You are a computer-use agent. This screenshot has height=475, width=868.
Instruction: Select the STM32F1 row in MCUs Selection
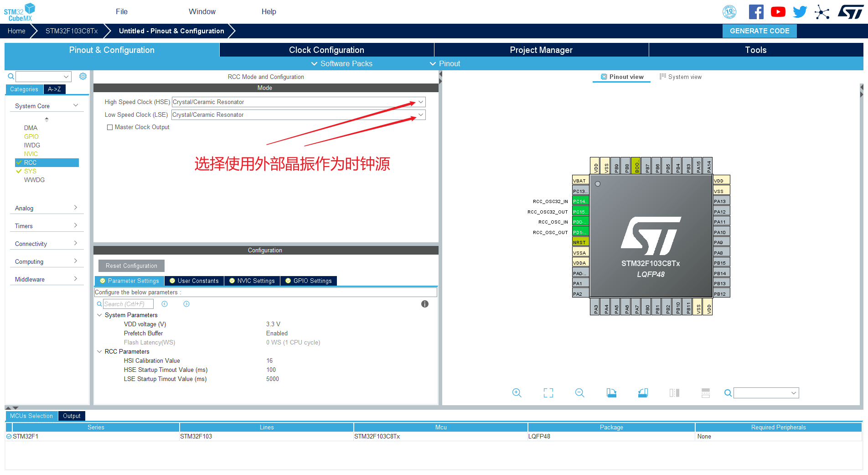click(x=433, y=436)
